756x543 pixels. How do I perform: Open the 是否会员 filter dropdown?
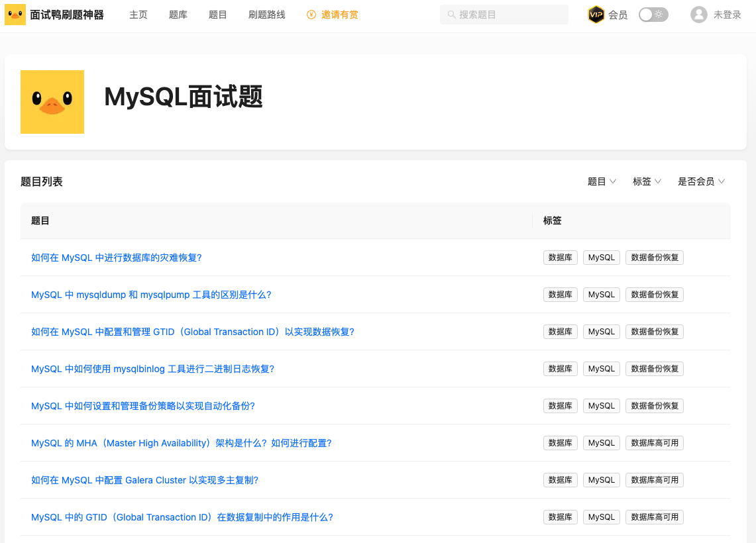coord(702,181)
